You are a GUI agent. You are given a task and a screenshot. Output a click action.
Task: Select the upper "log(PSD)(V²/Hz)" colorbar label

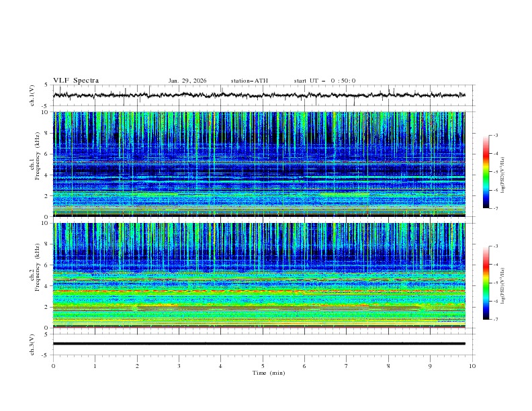pos(502,175)
